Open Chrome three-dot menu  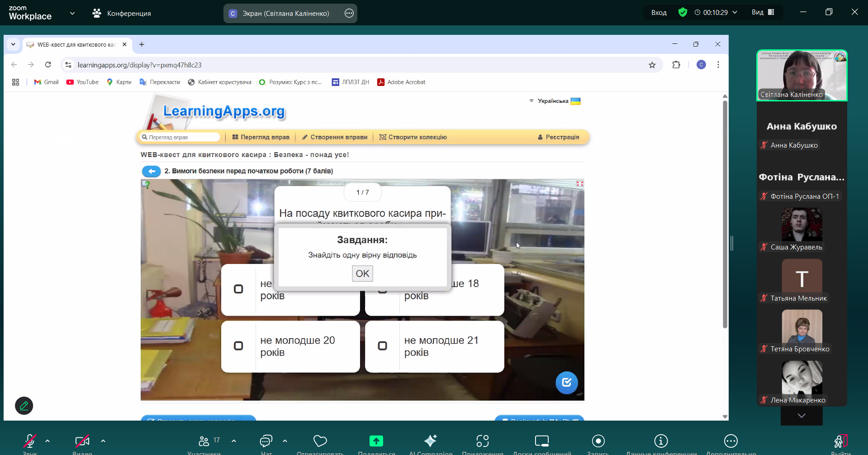[718, 65]
